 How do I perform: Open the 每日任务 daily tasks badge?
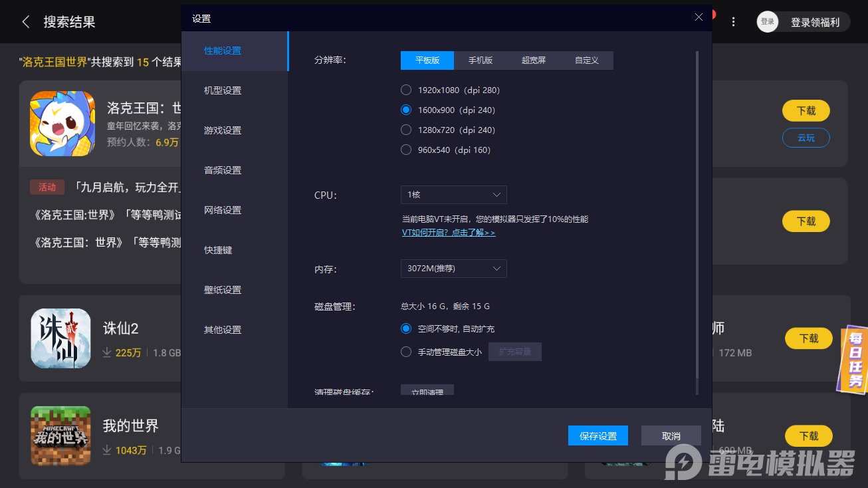tap(854, 360)
